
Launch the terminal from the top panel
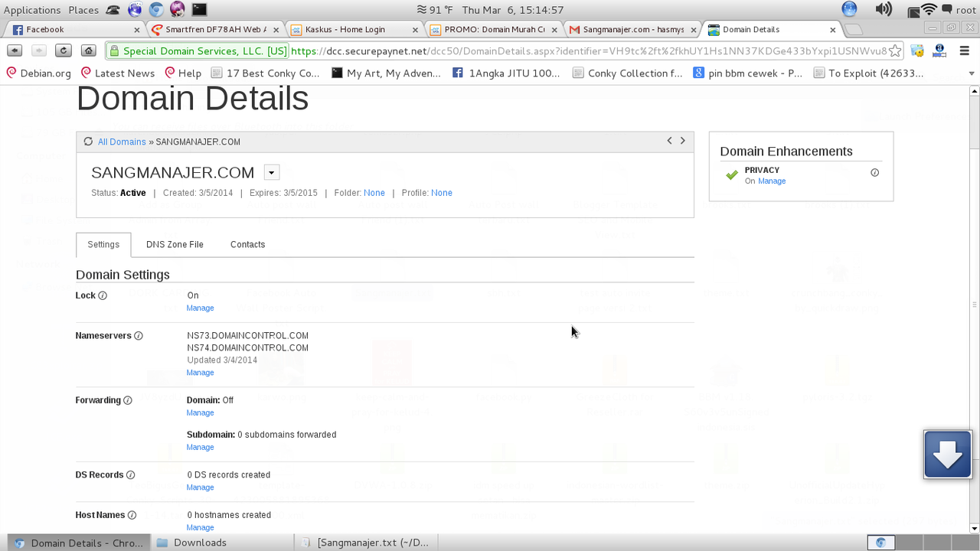pyautogui.click(x=199, y=10)
